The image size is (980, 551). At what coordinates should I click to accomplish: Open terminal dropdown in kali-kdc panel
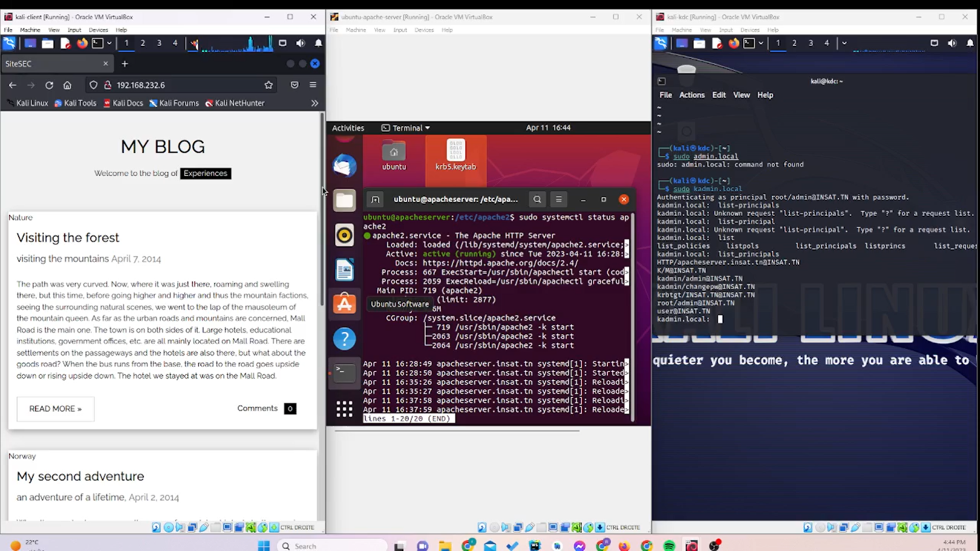pyautogui.click(x=761, y=43)
